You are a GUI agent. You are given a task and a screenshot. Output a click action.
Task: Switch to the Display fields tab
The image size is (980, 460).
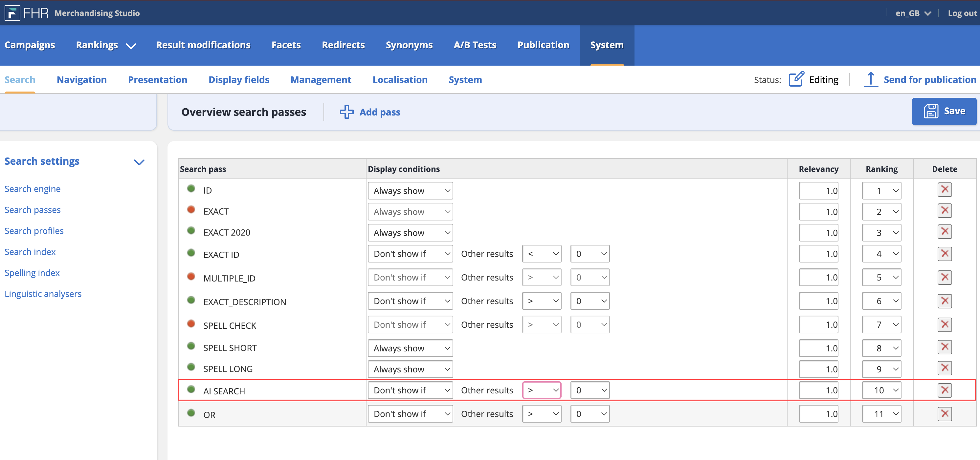click(238, 79)
